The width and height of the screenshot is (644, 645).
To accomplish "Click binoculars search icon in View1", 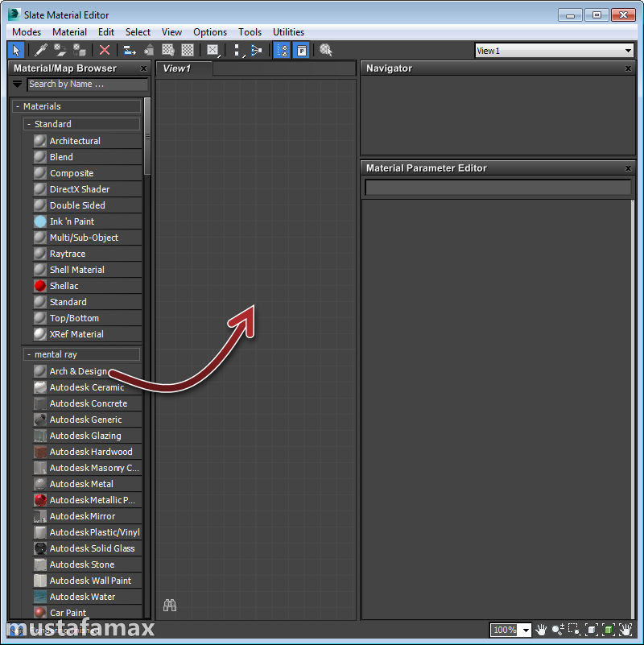I will pos(170,605).
